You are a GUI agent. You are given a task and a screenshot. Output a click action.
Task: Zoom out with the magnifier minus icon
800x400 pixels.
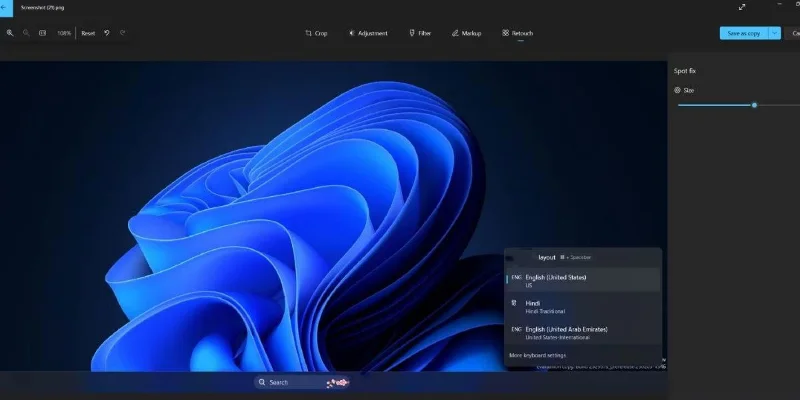(x=26, y=33)
